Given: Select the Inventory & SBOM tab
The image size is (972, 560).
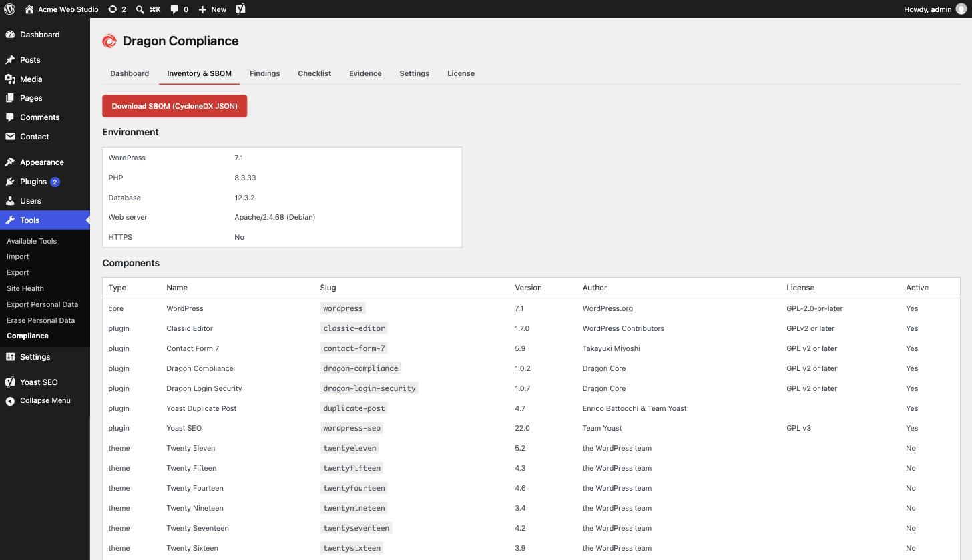Looking at the screenshot, I should pos(199,73).
